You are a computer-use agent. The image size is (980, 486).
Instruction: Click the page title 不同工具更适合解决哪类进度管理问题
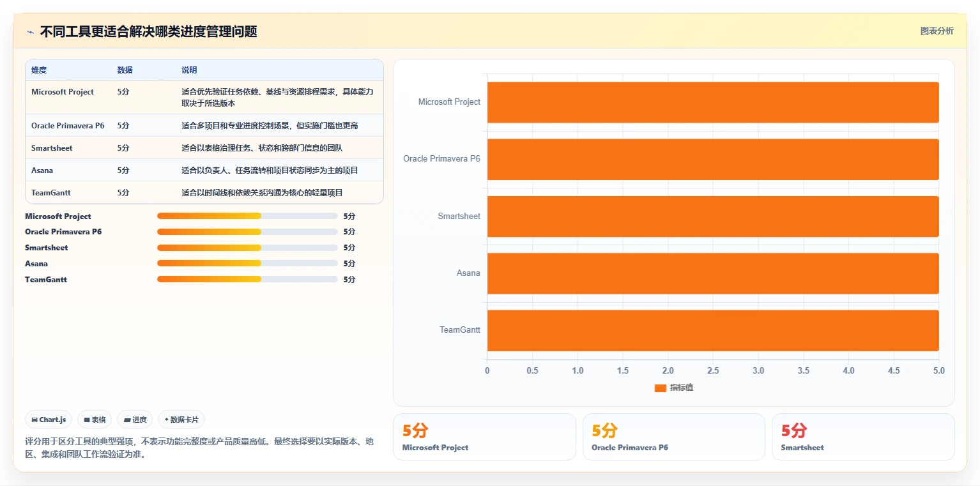[148, 32]
